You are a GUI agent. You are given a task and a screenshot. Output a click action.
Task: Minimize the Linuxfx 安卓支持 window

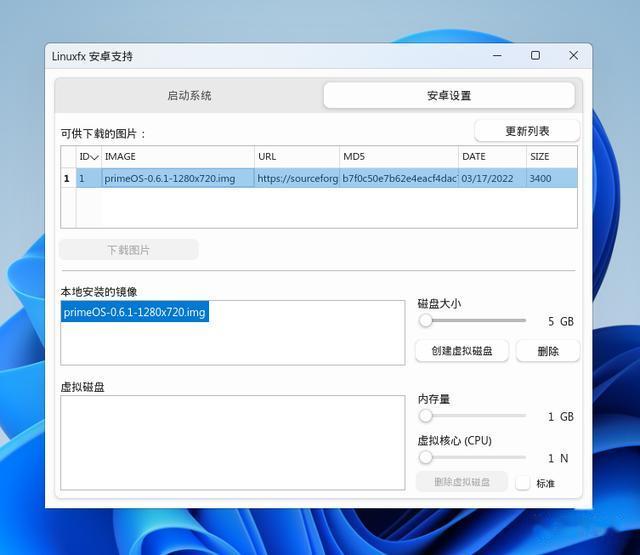tap(497, 56)
